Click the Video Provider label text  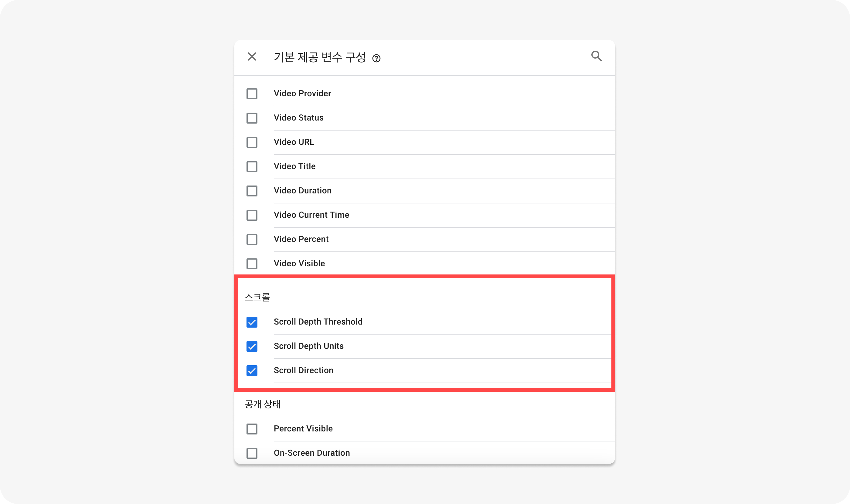point(302,94)
